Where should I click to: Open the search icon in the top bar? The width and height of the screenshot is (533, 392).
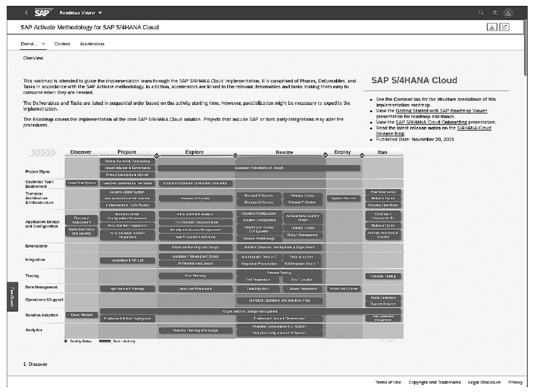coord(481,12)
